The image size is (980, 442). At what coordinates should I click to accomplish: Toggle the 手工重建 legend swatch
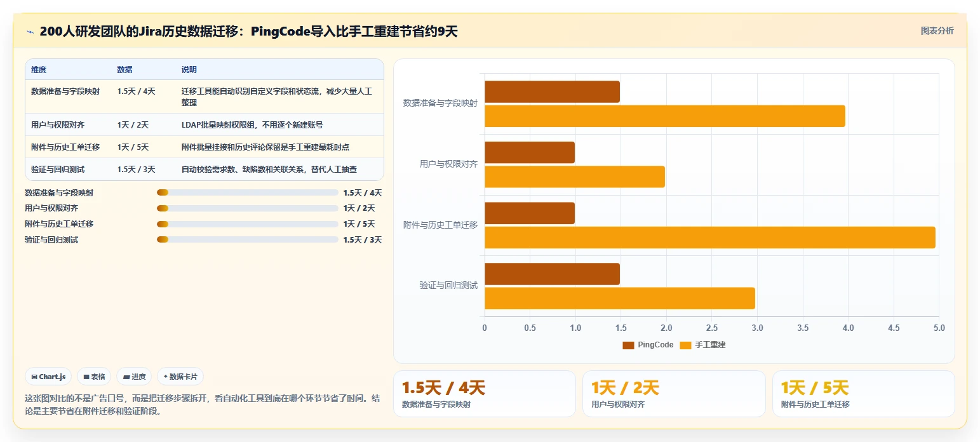pos(685,345)
